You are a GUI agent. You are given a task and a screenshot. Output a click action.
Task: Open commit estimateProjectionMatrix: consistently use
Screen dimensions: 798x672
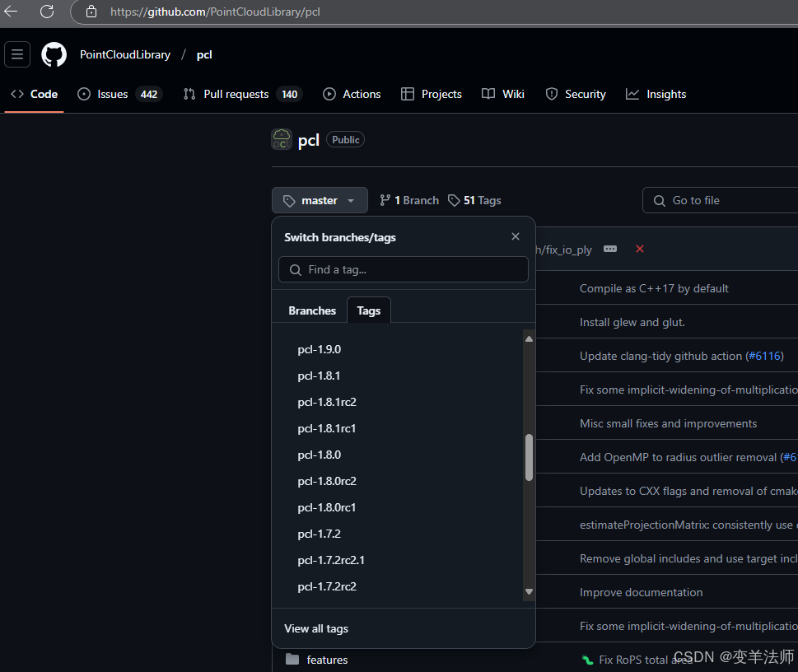(x=688, y=525)
